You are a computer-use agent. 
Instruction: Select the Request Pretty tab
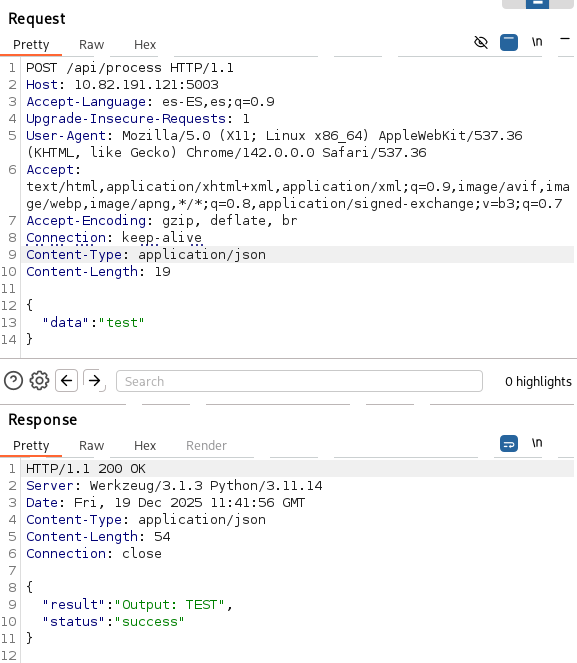point(31,44)
